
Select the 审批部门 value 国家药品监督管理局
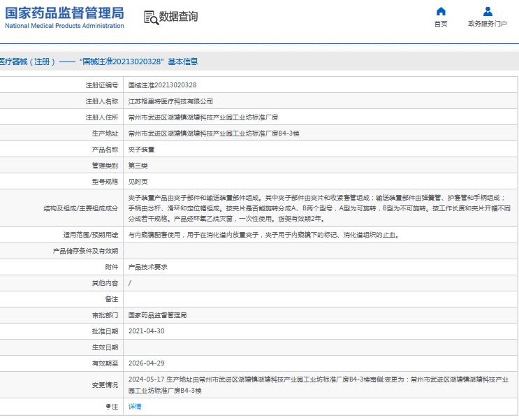pos(158,315)
